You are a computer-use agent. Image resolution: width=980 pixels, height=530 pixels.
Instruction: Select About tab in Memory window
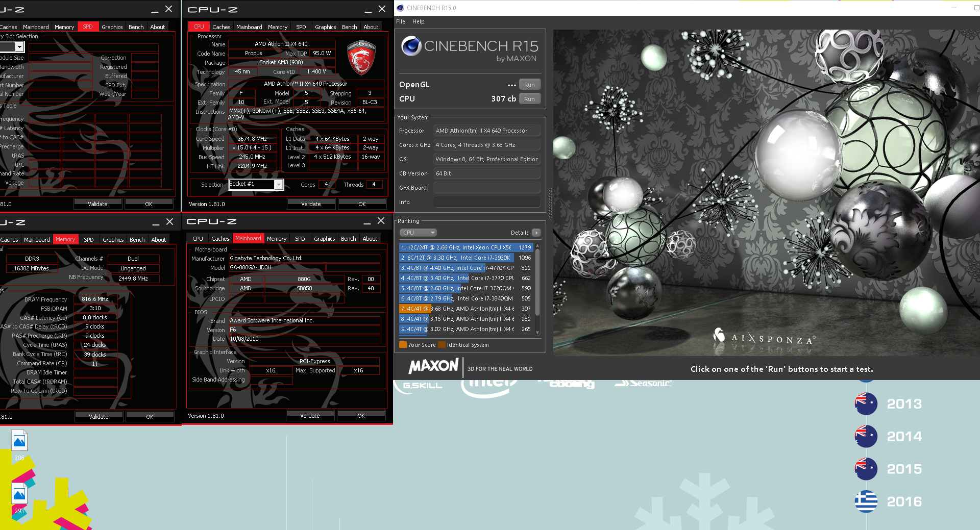(x=158, y=240)
